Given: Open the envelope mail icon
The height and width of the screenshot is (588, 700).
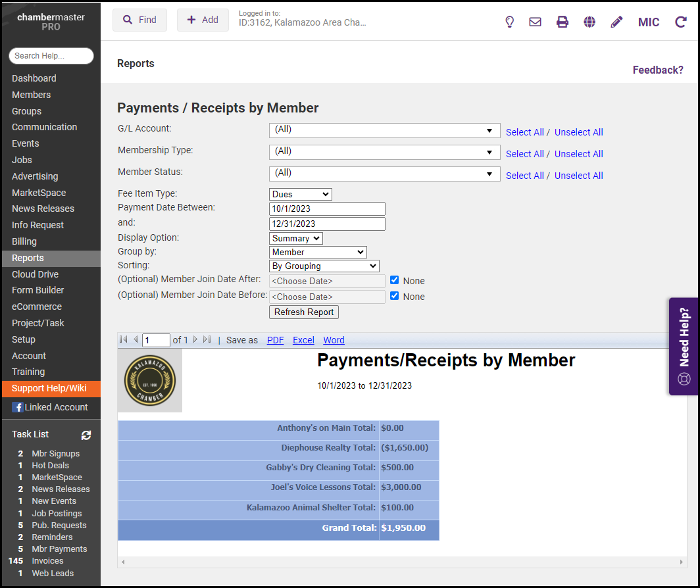Looking at the screenshot, I should point(536,22).
